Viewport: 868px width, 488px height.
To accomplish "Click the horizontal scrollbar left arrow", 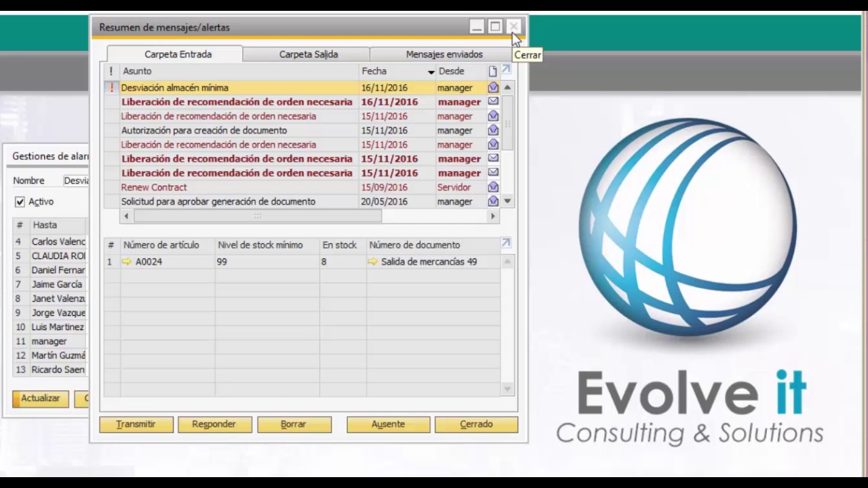I will click(x=126, y=216).
